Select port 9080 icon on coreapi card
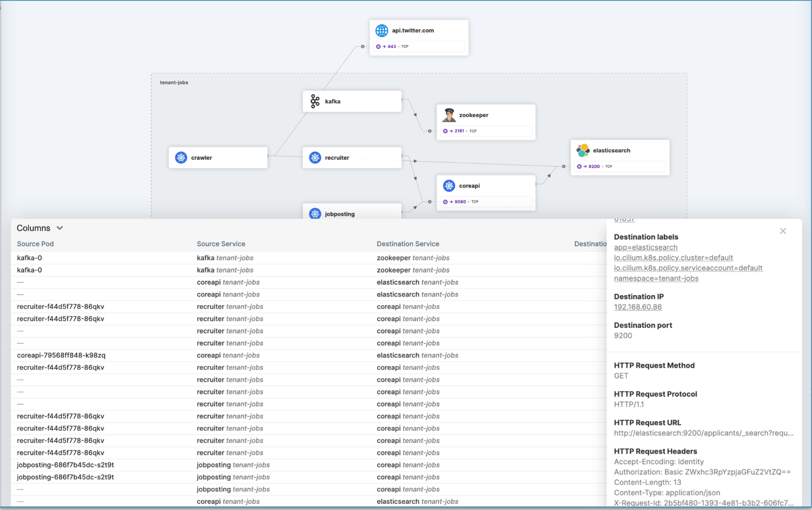This screenshot has height=510, width=812. coord(446,202)
